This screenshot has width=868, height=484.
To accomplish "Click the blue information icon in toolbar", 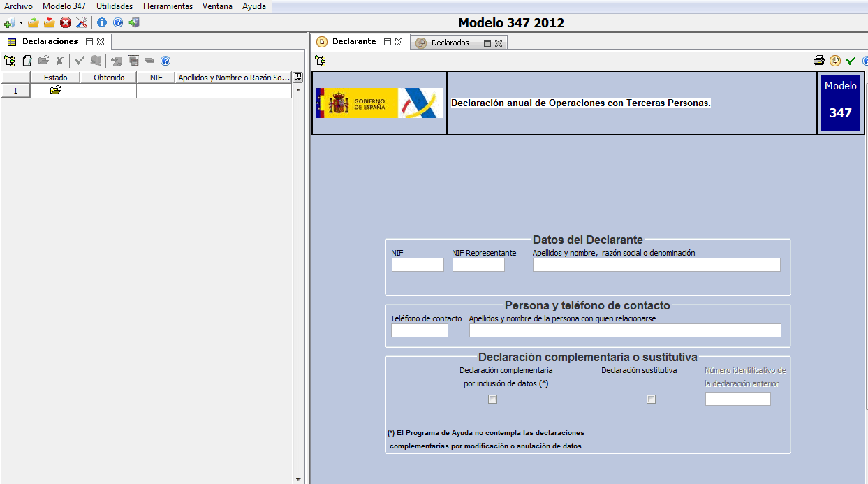I will coord(102,22).
